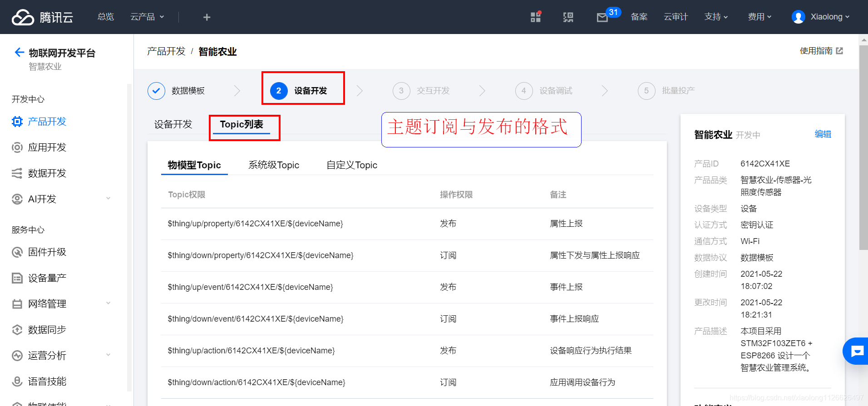Click the AI开发 sidebar icon
The height and width of the screenshot is (406, 868).
[x=17, y=199]
